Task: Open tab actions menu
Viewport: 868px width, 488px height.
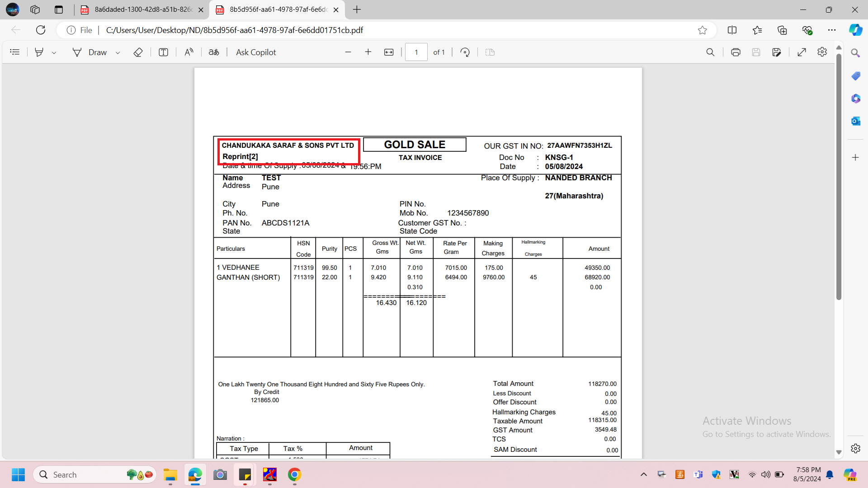Action: (x=59, y=9)
